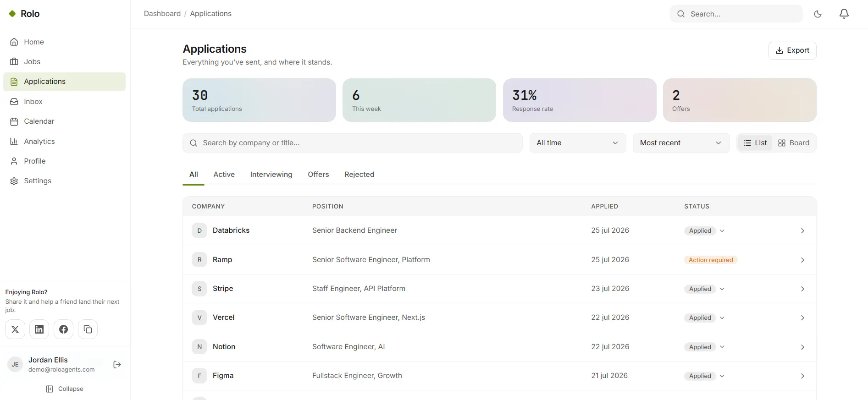Change Vercel Applied status
Screen dimensions: 868x400
click(x=705, y=318)
